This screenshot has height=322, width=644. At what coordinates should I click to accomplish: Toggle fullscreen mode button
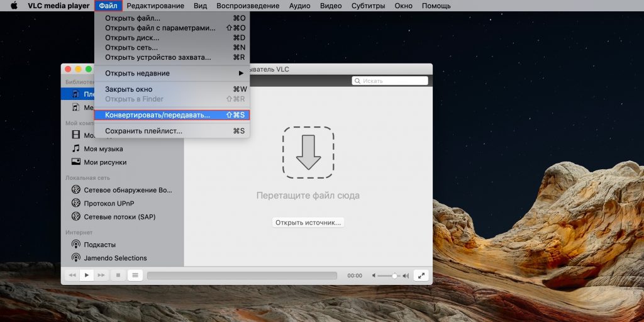(x=421, y=275)
